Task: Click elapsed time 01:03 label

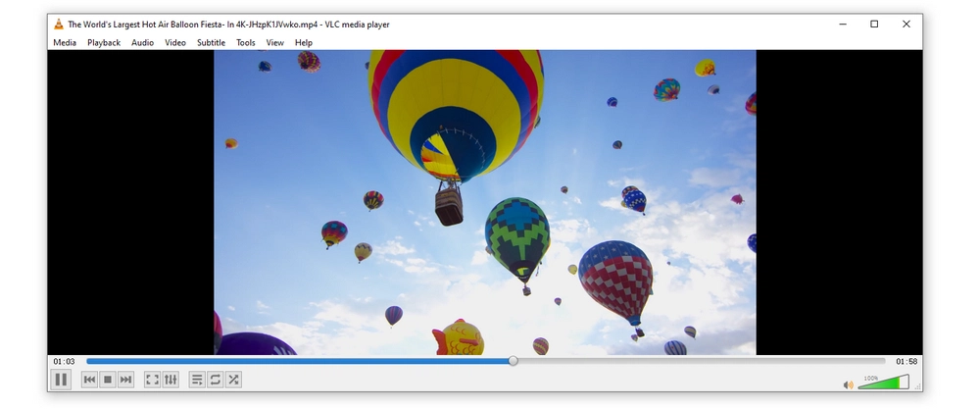Action: click(x=64, y=362)
